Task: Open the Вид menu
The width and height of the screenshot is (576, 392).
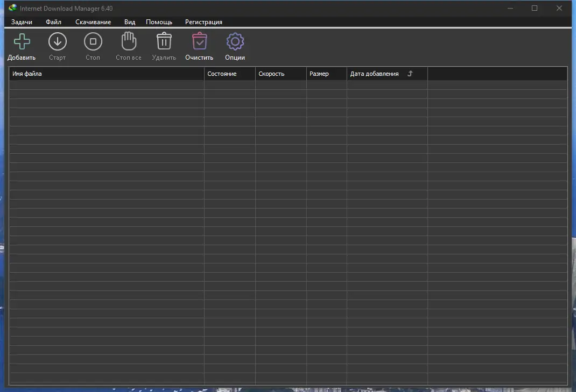Action: click(130, 22)
